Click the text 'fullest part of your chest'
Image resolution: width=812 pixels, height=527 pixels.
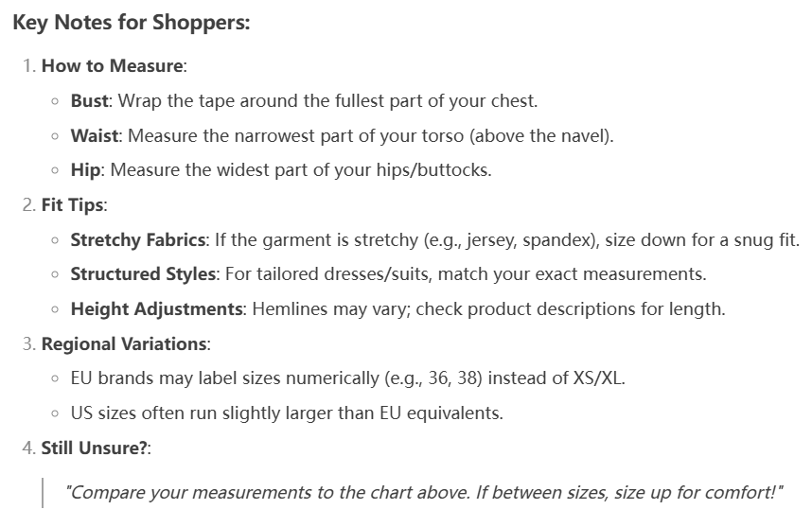click(x=434, y=100)
